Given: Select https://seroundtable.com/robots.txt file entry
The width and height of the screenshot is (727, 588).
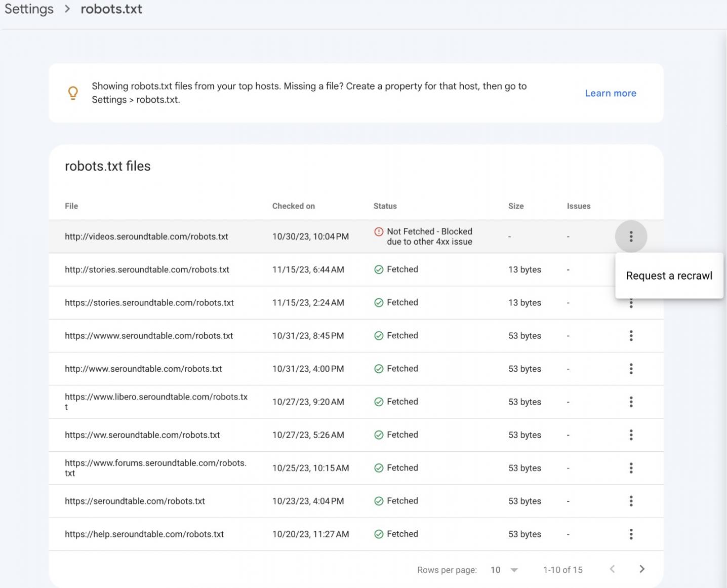Looking at the screenshot, I should tap(135, 501).
